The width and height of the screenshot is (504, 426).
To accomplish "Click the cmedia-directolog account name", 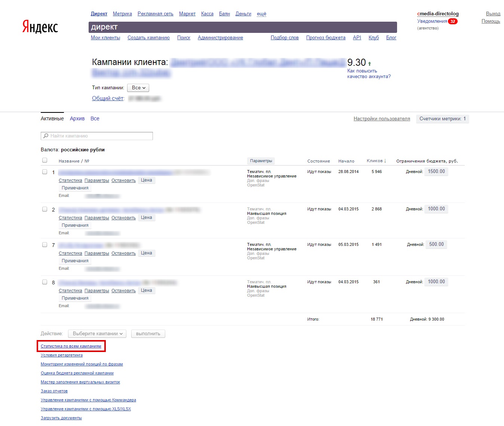I will coord(438,14).
